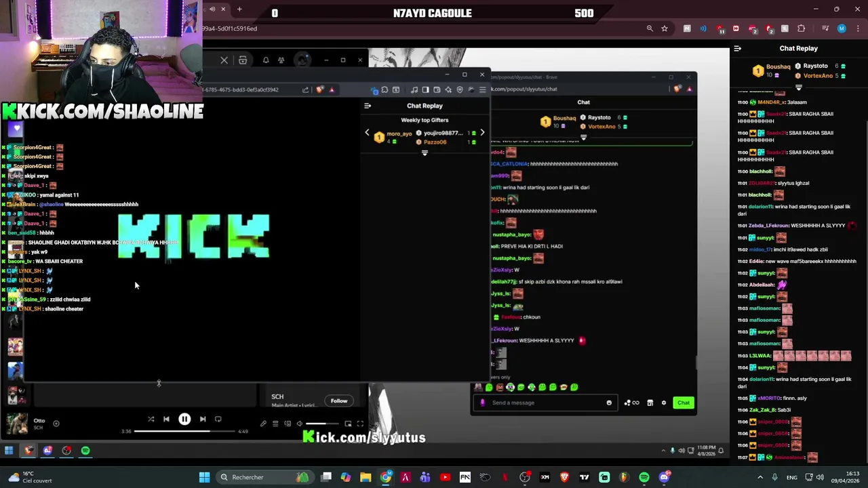The width and height of the screenshot is (868, 488).
Task: Open File Explorer from the taskbar
Action: point(366,477)
